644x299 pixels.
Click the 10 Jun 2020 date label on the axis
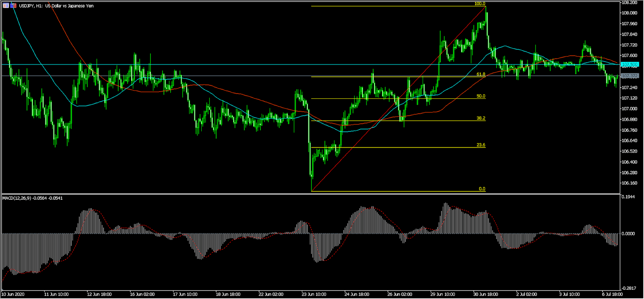coord(13,294)
